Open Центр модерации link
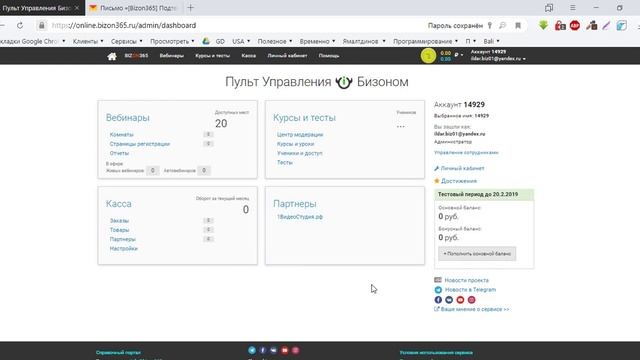640x360 pixels. pyautogui.click(x=300, y=134)
